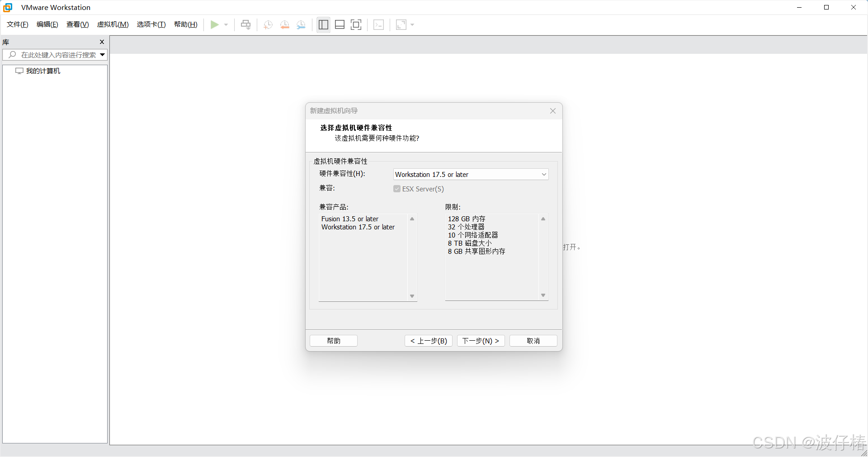
Task: Open the 虚拟机(M) menu
Action: (113, 24)
